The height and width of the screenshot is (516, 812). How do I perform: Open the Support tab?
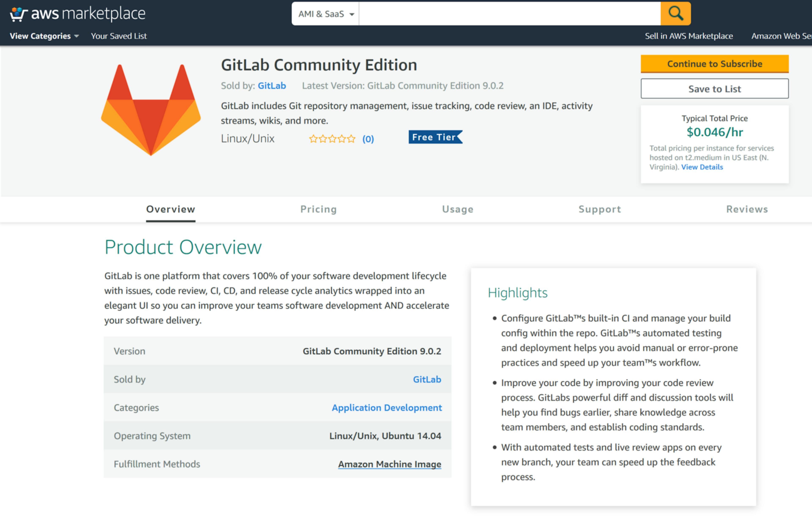[600, 209]
